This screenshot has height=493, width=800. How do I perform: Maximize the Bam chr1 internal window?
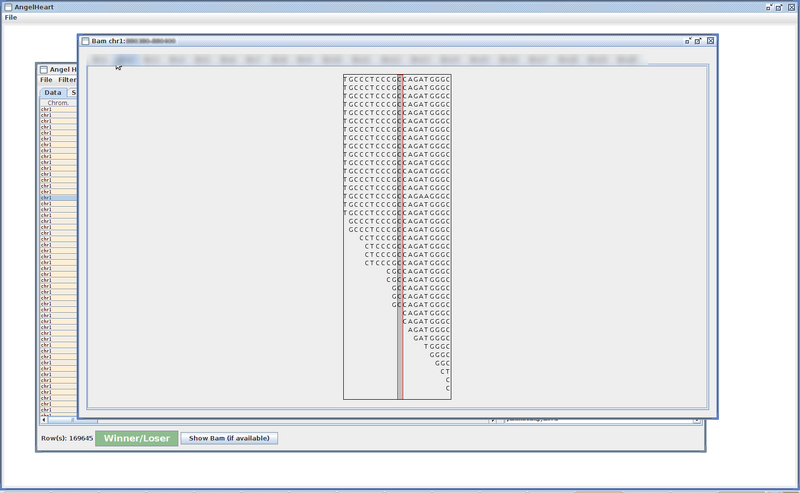coord(698,41)
